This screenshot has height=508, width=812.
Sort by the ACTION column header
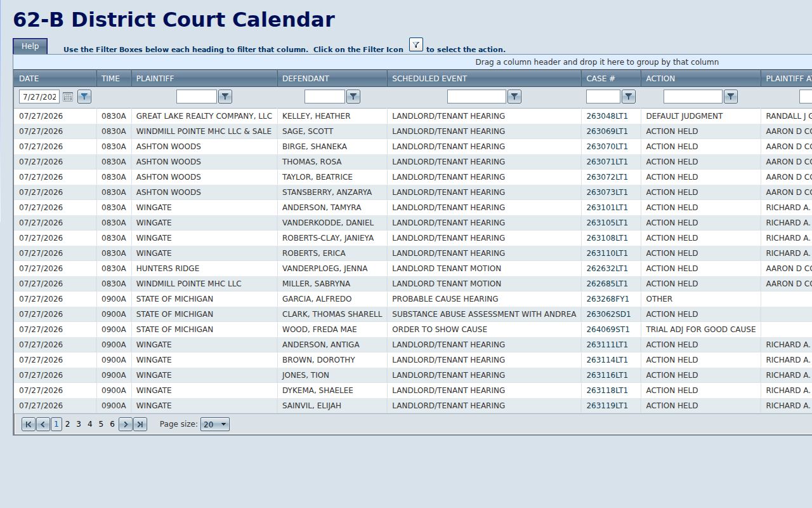pyautogui.click(x=660, y=79)
